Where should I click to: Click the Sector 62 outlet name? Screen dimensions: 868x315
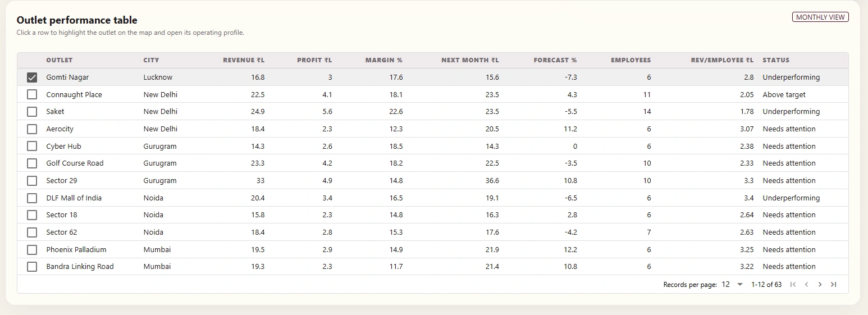tap(62, 232)
